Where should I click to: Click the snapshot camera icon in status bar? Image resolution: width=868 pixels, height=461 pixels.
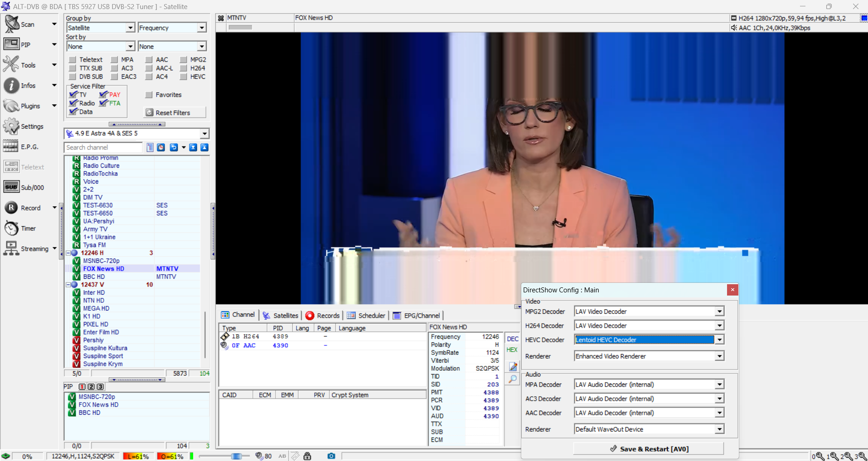pyautogui.click(x=331, y=456)
